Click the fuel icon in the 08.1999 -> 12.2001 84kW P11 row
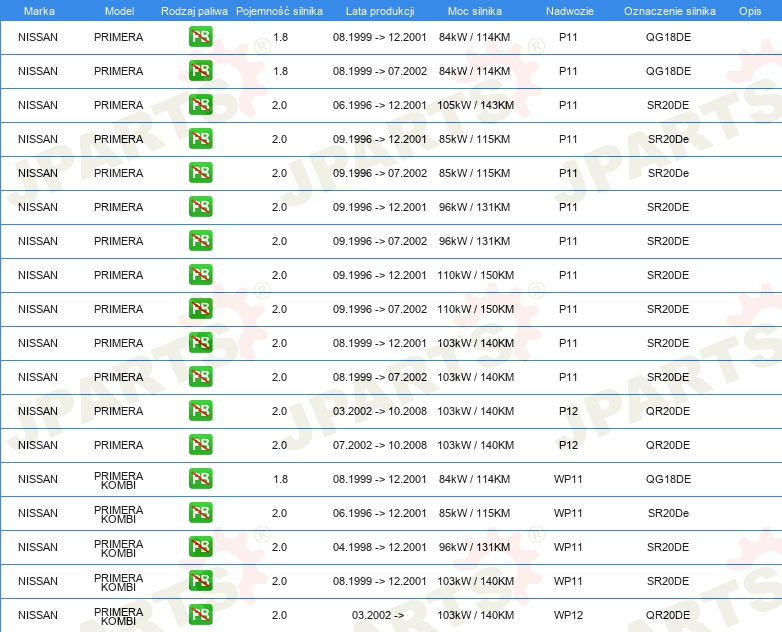 pos(200,37)
